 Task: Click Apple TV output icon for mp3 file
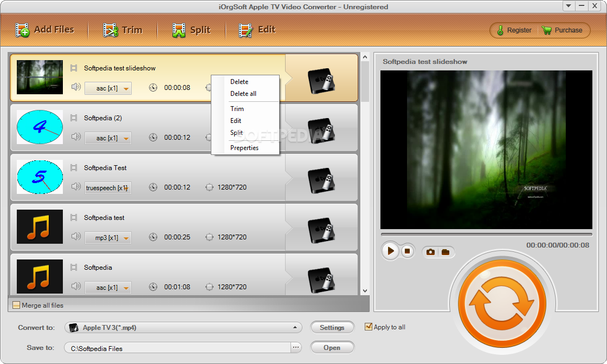click(x=321, y=231)
